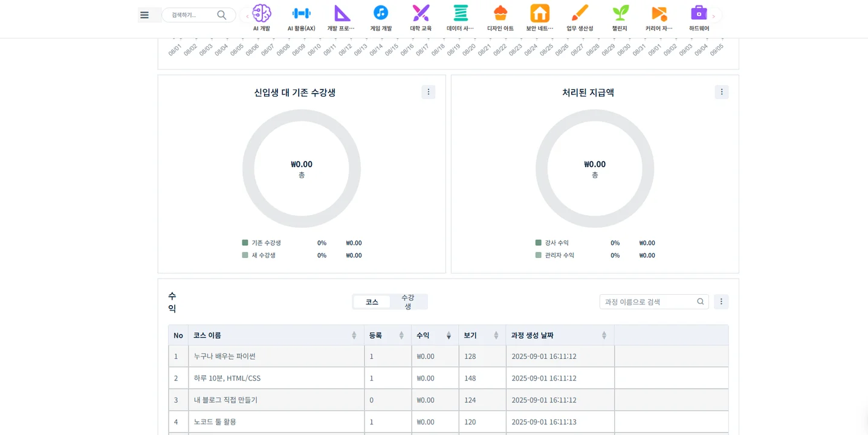
Task: Open options menu for 처리된 지급액 chart
Action: coord(721,92)
